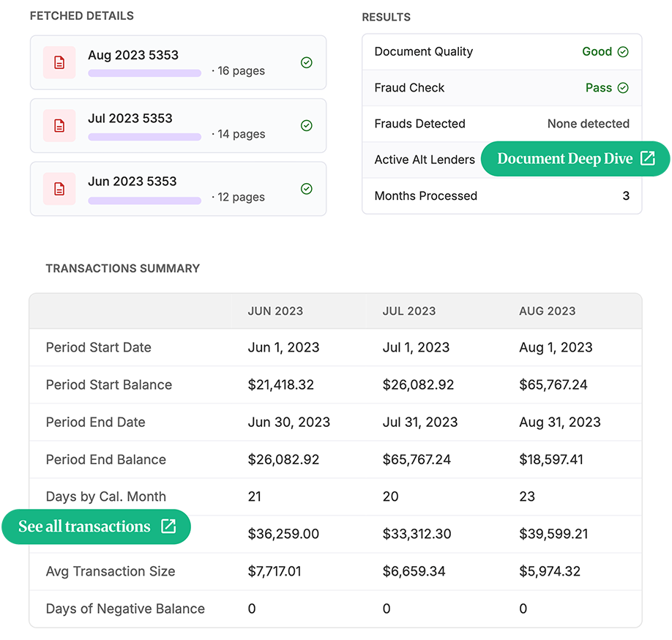
Task: Click the FETCHED DETAILS heading
Action: (82, 16)
